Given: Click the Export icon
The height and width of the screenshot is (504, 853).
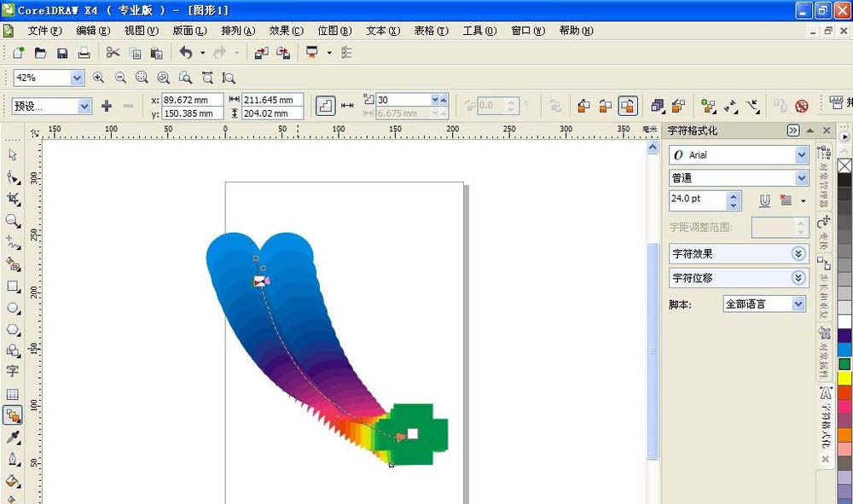Looking at the screenshot, I should point(283,53).
